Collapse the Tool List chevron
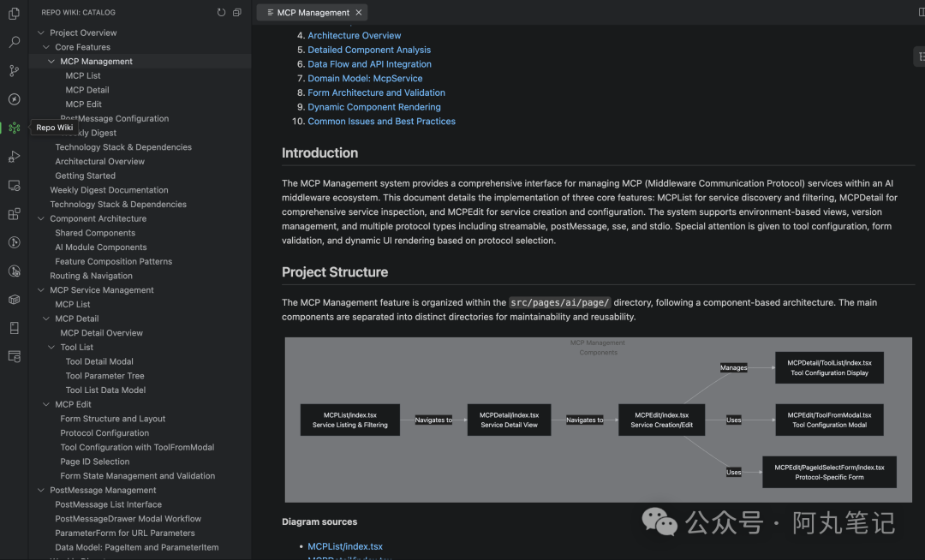Viewport: 925px width, 560px height. tap(51, 347)
